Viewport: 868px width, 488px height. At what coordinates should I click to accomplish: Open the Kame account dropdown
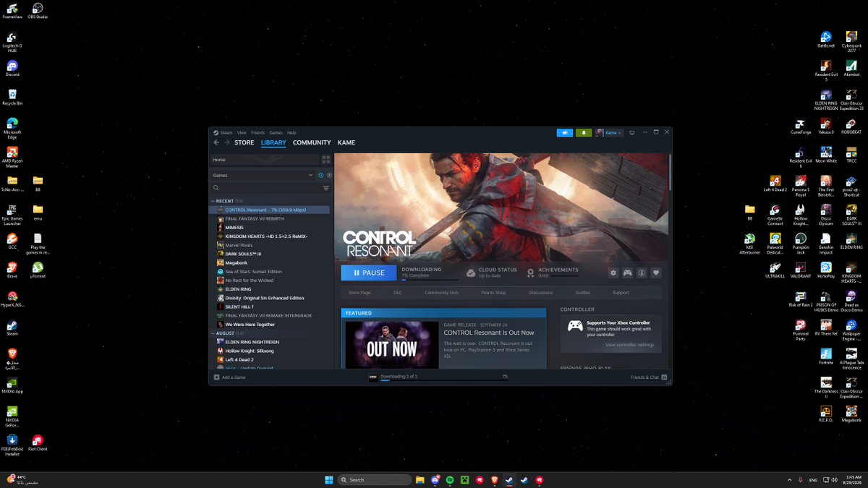[608, 133]
